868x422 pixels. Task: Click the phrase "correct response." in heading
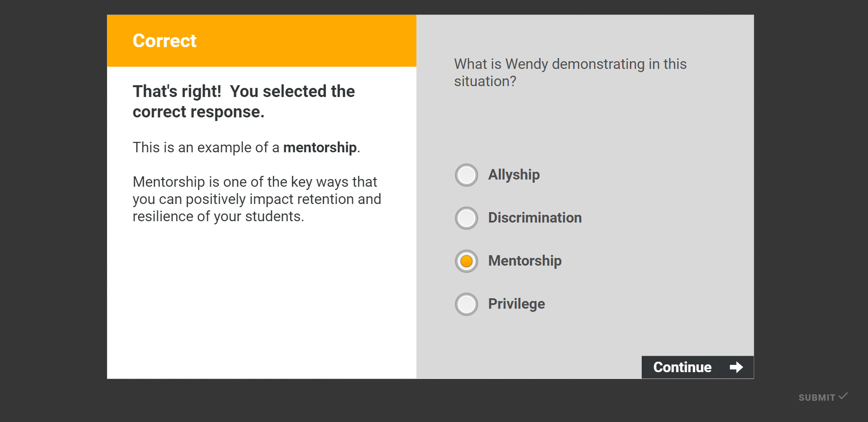[198, 112]
